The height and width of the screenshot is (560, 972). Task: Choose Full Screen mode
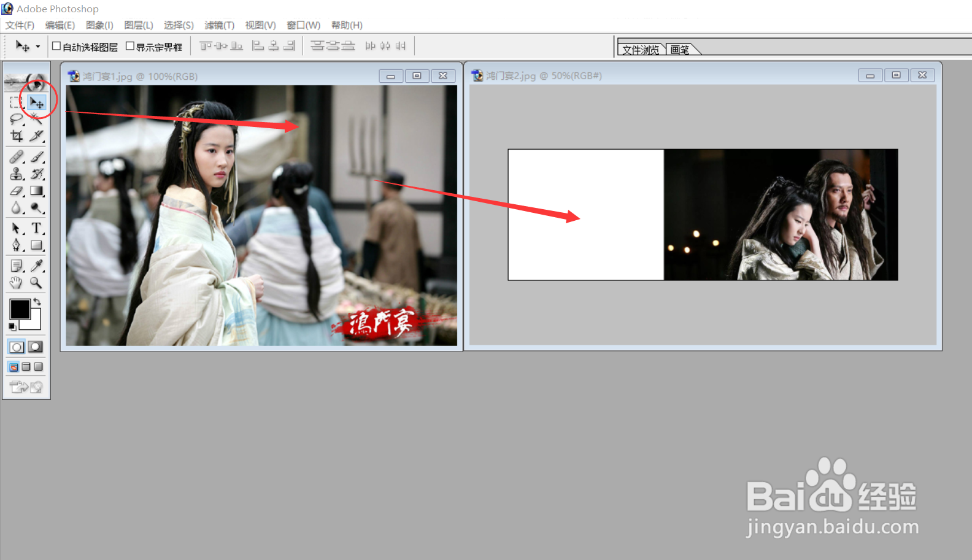click(x=38, y=367)
